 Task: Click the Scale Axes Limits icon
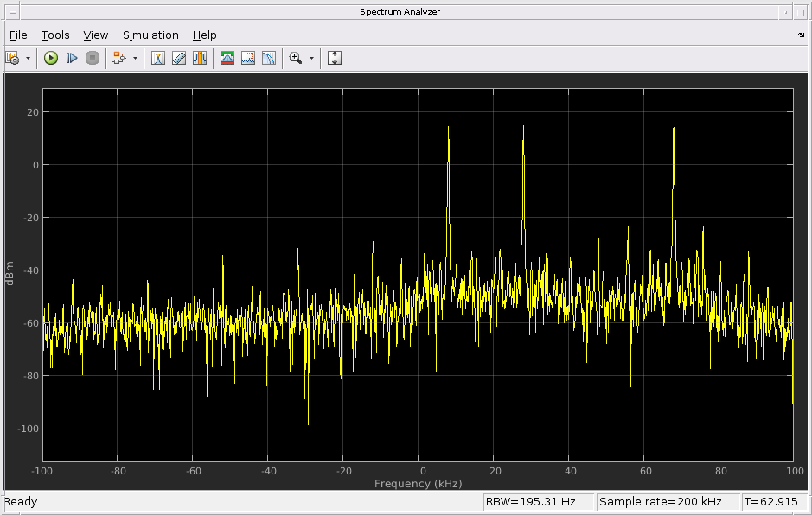(335, 58)
